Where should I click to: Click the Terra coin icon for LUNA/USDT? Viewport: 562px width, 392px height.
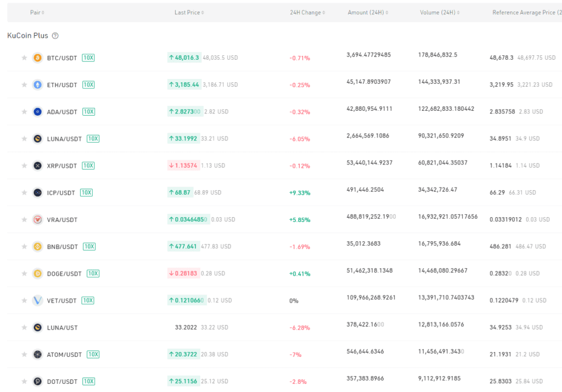pyautogui.click(x=38, y=139)
